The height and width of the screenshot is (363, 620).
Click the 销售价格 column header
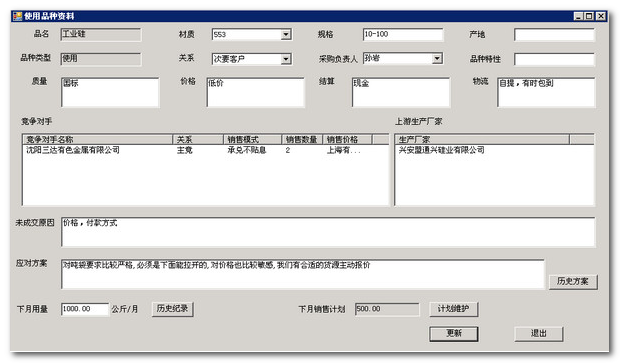(x=347, y=139)
